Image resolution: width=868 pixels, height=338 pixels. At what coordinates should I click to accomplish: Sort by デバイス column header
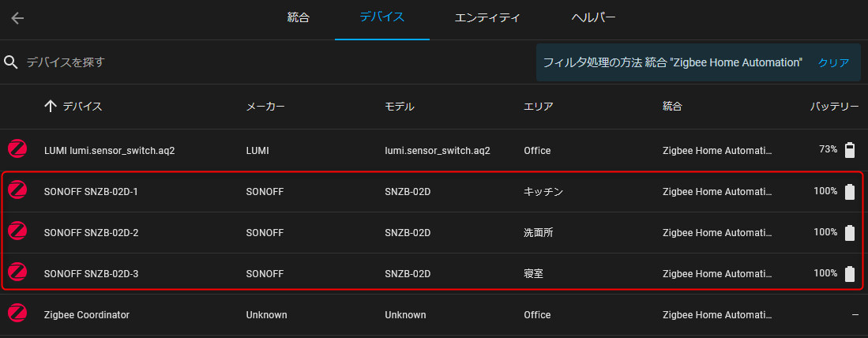pos(82,107)
